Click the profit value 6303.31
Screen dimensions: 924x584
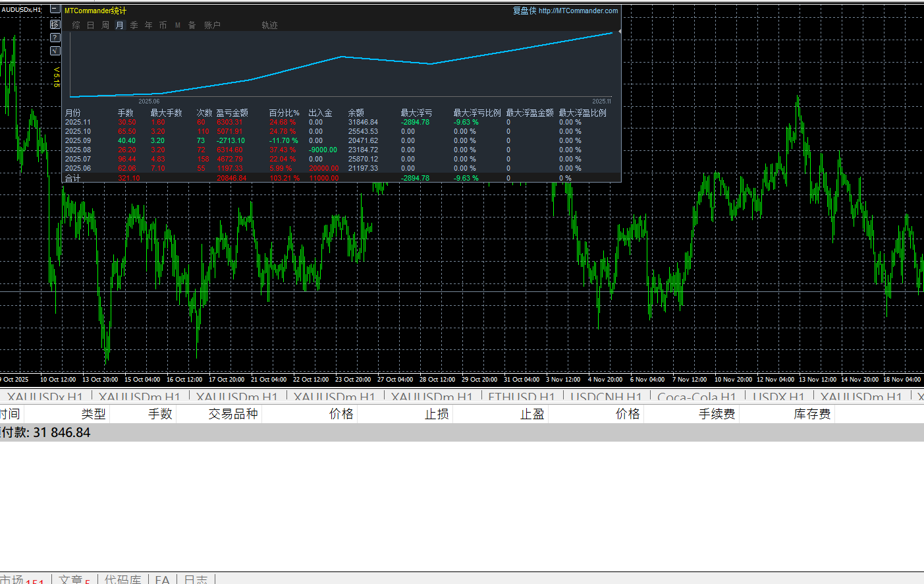[230, 122]
